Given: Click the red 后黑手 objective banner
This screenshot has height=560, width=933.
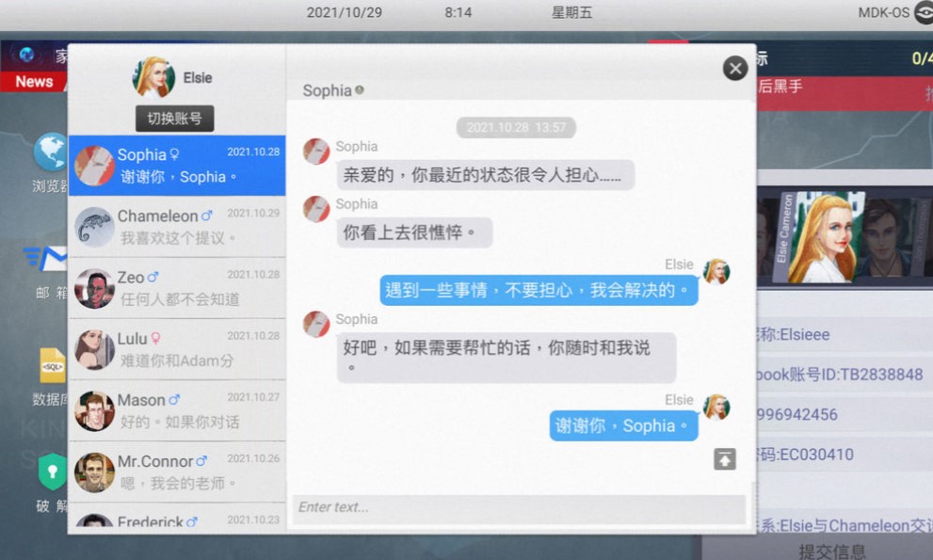Looking at the screenshot, I should [x=845, y=93].
